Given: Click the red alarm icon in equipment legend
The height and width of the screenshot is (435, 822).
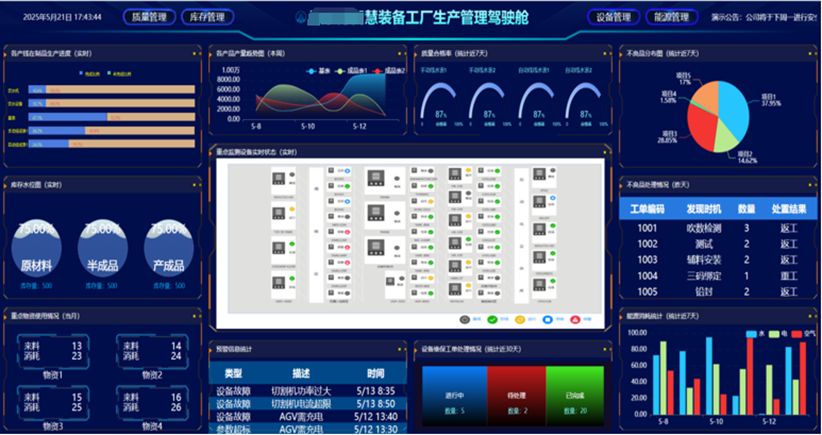Looking at the screenshot, I should [x=575, y=319].
